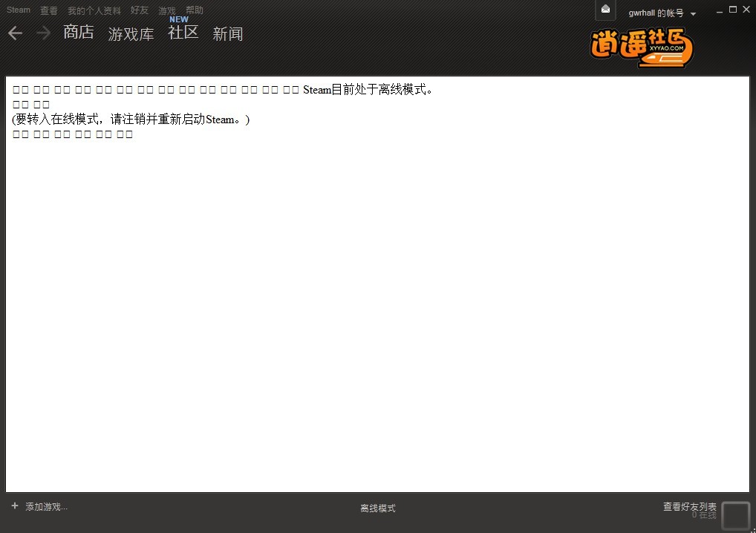Open the 帮助 menu
This screenshot has width=756, height=533.
click(195, 10)
